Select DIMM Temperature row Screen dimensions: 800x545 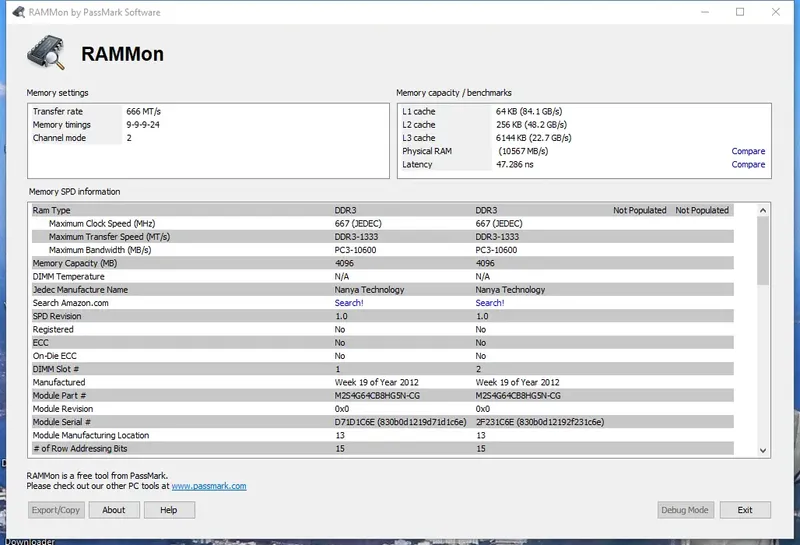(383, 277)
